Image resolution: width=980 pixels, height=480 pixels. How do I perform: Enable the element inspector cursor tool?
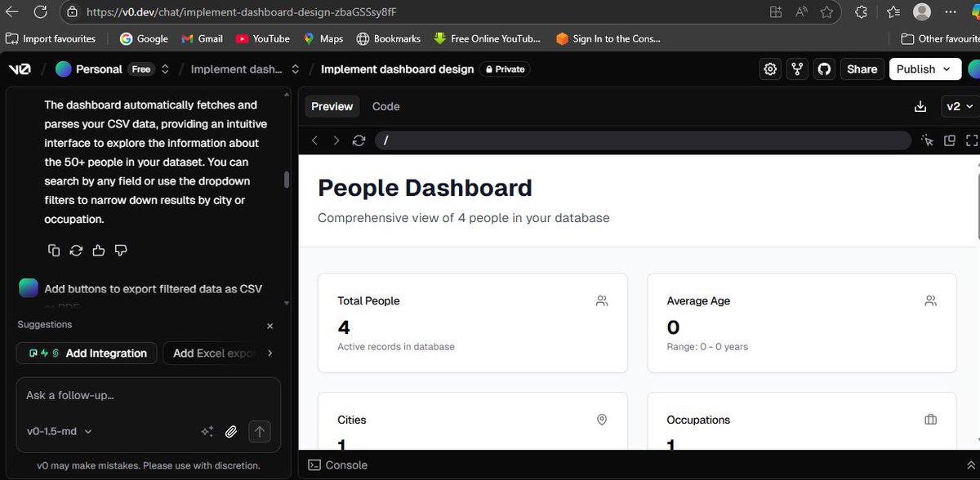click(928, 140)
